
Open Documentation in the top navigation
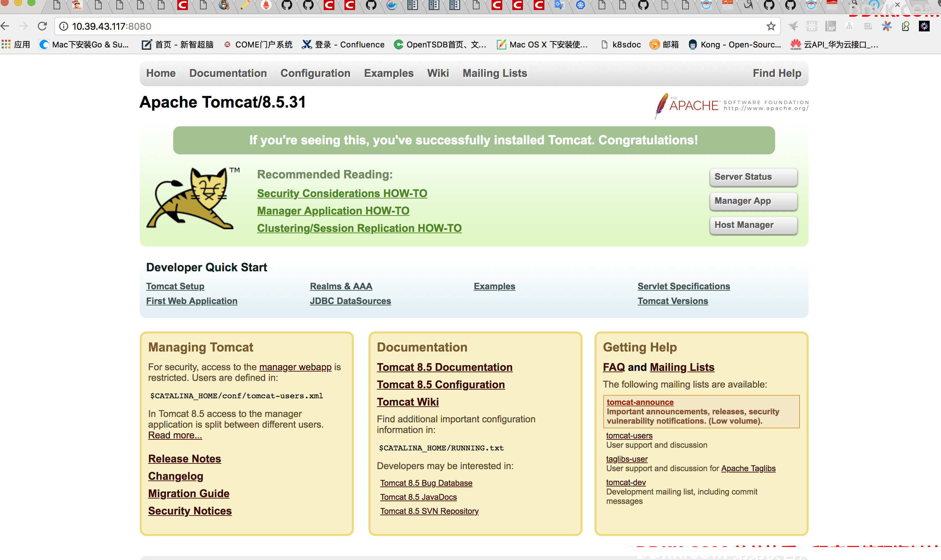pyautogui.click(x=228, y=73)
